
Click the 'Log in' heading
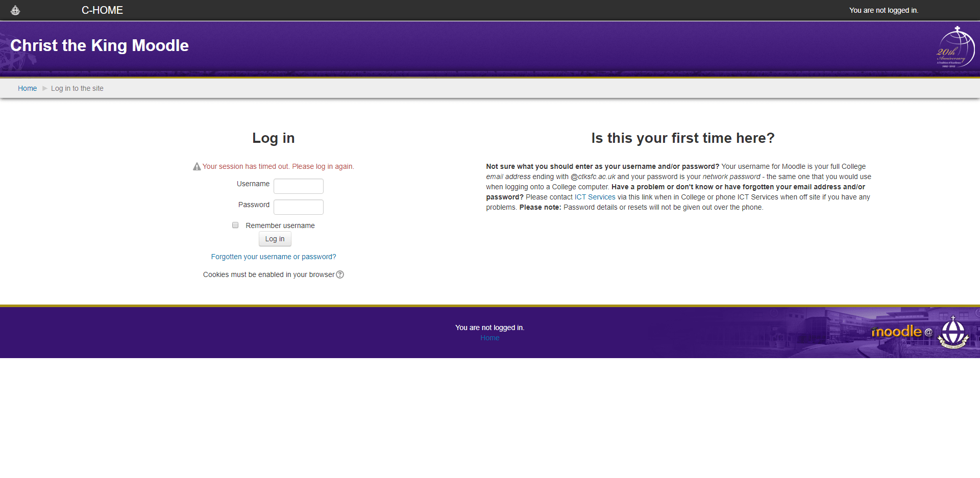point(274,138)
